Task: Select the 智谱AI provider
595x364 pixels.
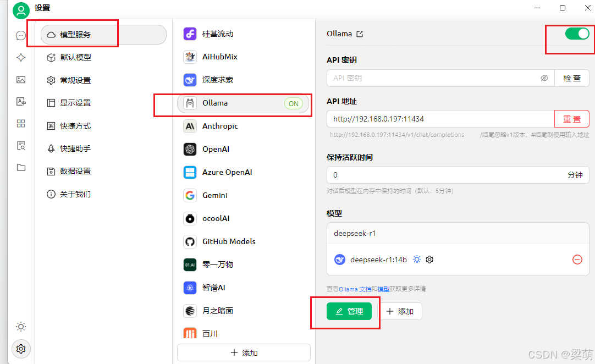Action: (243, 288)
